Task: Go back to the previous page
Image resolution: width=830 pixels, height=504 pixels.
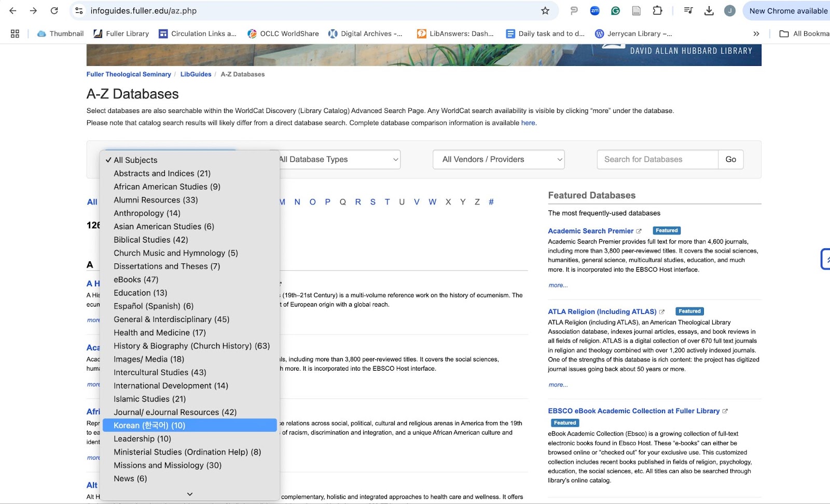Action: (x=13, y=11)
